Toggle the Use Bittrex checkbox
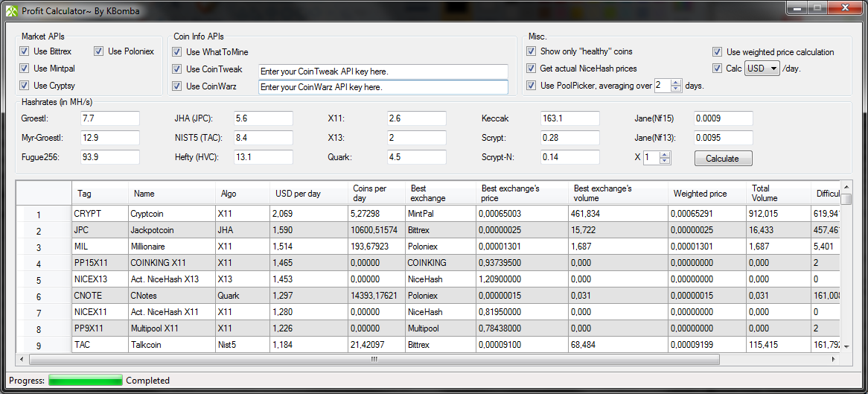 [x=24, y=51]
